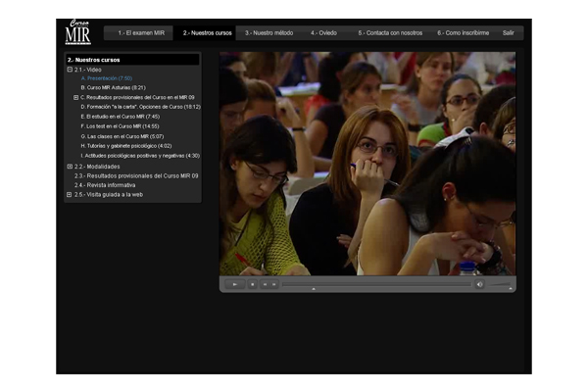Select 'C. Resultados provisionales del Curso en el MIR 09'
Image resolution: width=588 pixels, height=392 pixels.
[x=137, y=98]
